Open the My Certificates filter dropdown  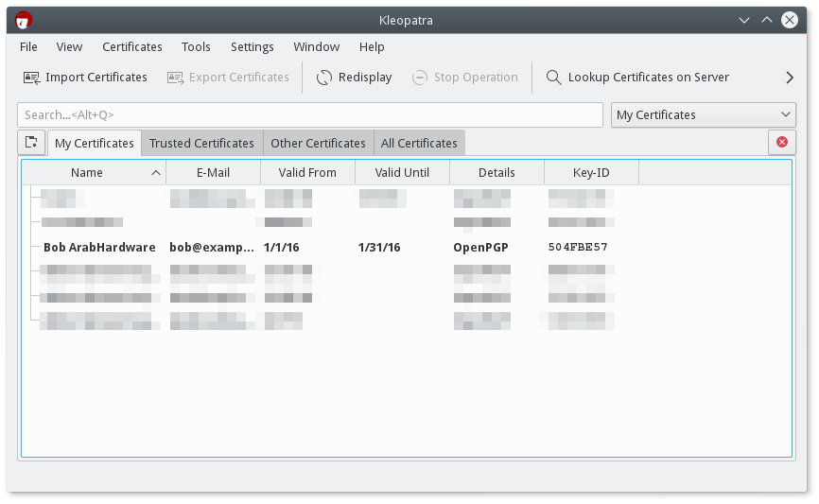704,115
